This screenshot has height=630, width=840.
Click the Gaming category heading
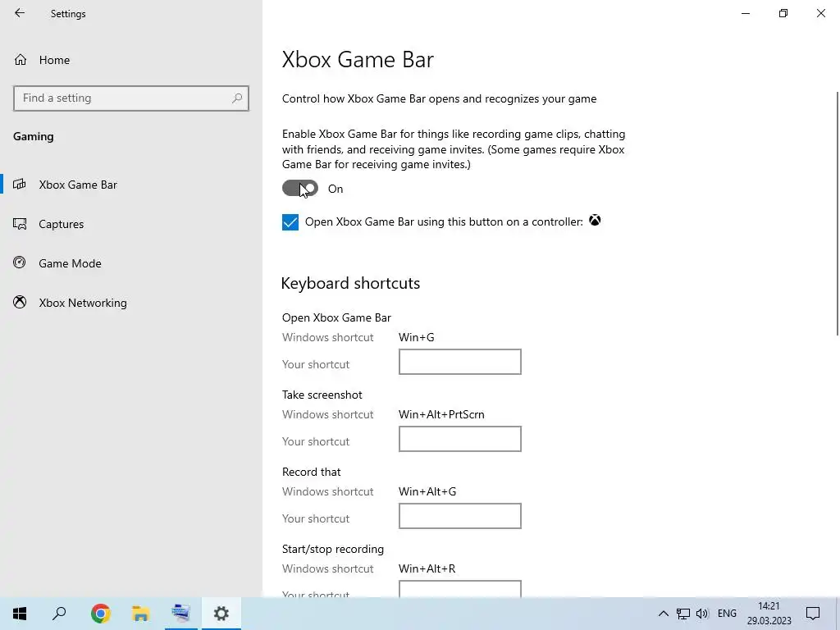[33, 137]
